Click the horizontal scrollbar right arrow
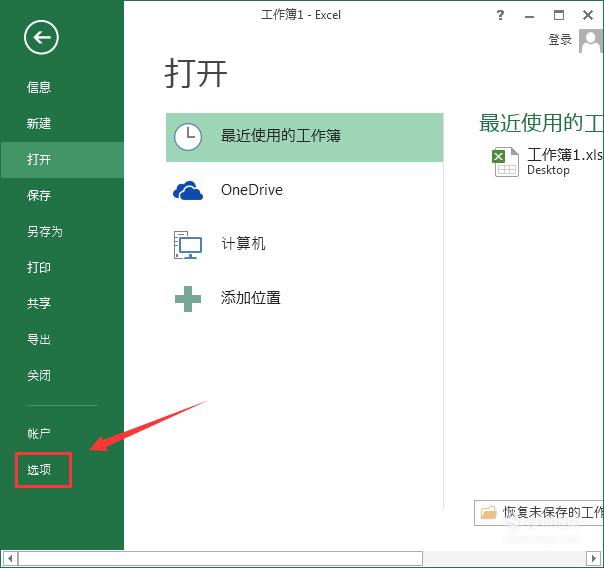The width and height of the screenshot is (604, 568). pos(594,558)
